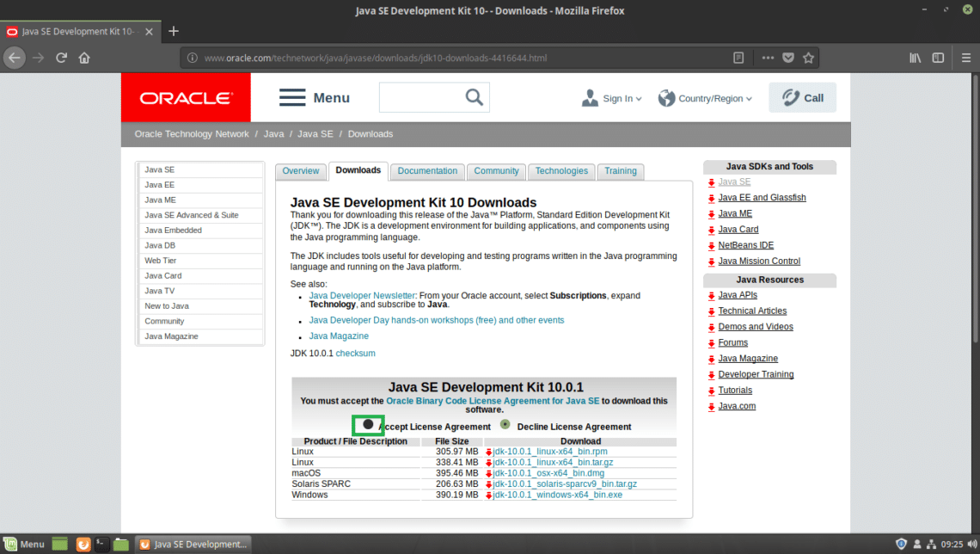Viewport: 980px width, 554px height.
Task: Open the file manager folder icon
Action: point(121,545)
